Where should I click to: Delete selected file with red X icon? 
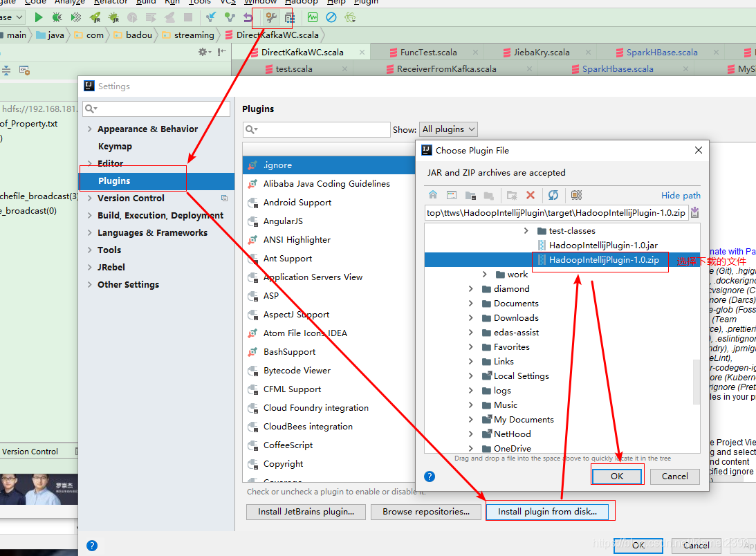tap(531, 195)
